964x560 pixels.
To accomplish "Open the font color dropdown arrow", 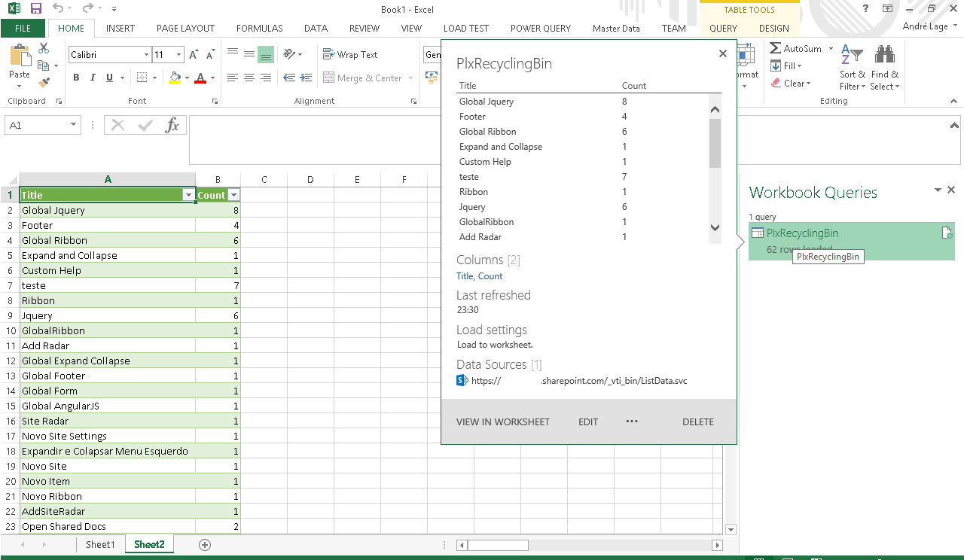I will point(212,78).
